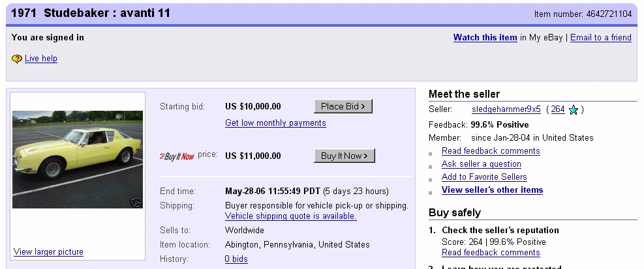Image resolution: width=644 pixels, height=269 pixels.
Task: Click the 264 feedback score link
Action: [557, 109]
